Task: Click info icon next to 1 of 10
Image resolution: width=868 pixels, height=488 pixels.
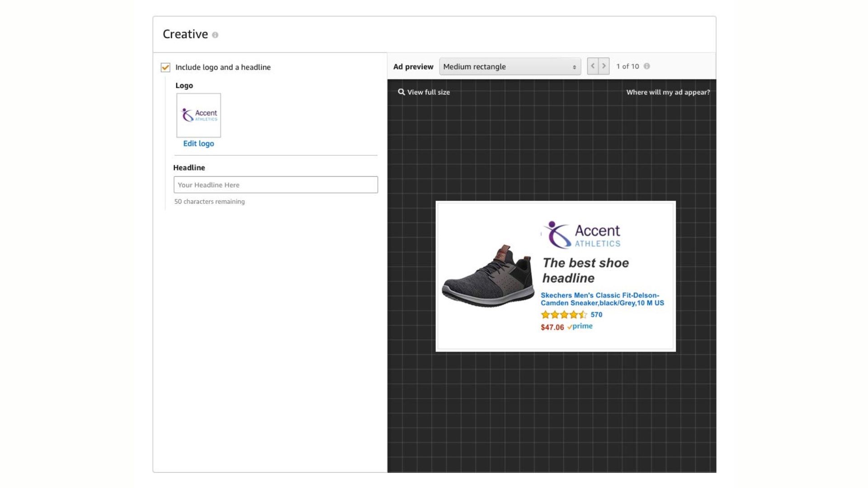Action: pyautogui.click(x=647, y=66)
